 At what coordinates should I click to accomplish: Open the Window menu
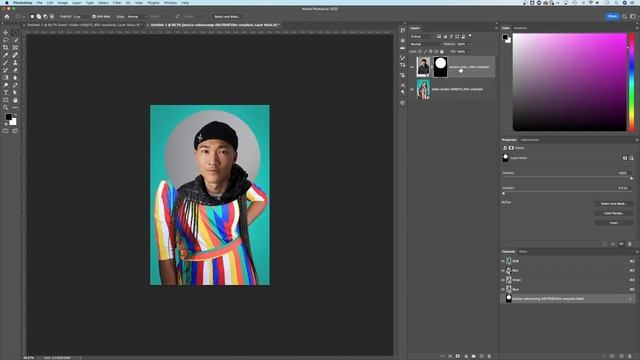click(170, 2)
